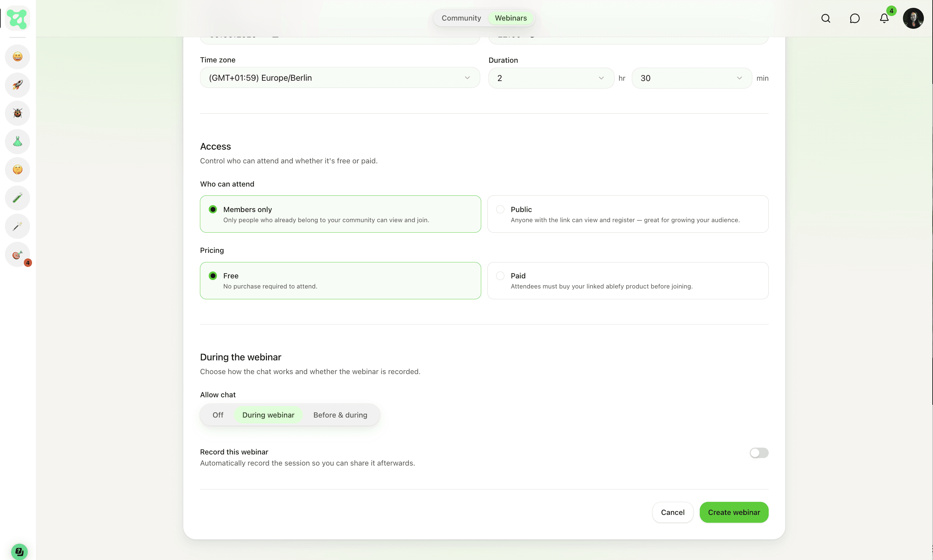Open the user profile avatar menu
Viewport: 933px width, 560px height.
pyautogui.click(x=913, y=18)
